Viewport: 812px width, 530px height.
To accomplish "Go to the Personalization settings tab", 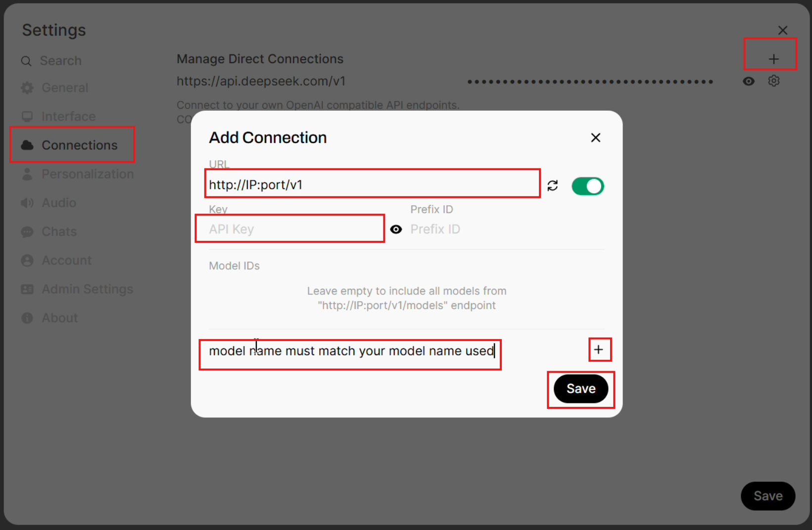I will (x=87, y=174).
